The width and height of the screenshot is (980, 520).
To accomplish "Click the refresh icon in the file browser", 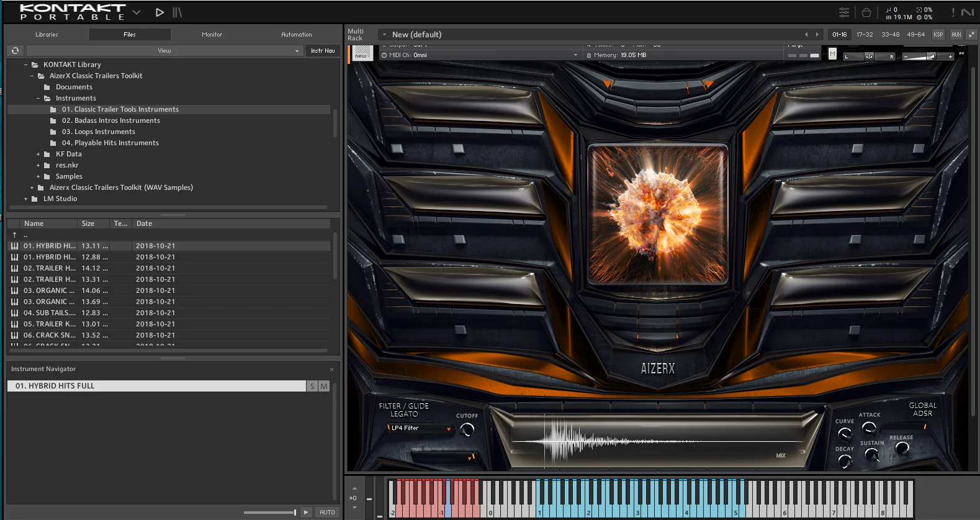I will 15,51.
